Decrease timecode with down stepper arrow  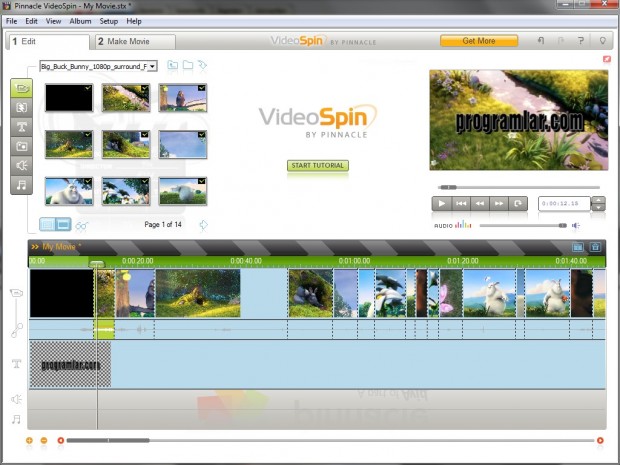(x=598, y=207)
